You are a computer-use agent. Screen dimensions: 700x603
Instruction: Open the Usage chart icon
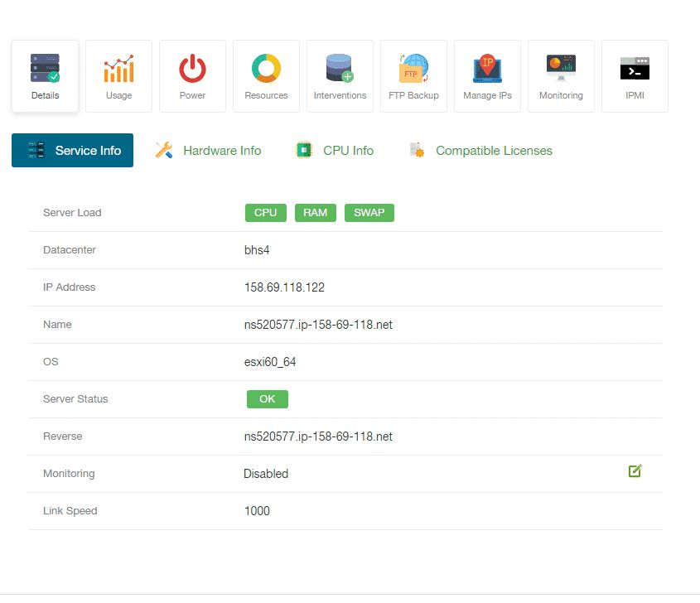[118, 69]
